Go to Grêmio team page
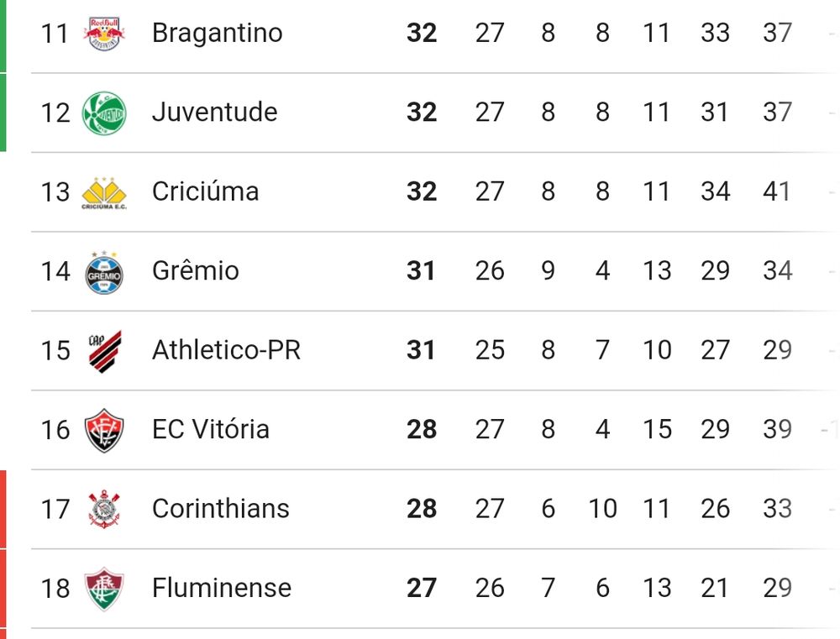This screenshot has height=639, width=840. [195, 270]
